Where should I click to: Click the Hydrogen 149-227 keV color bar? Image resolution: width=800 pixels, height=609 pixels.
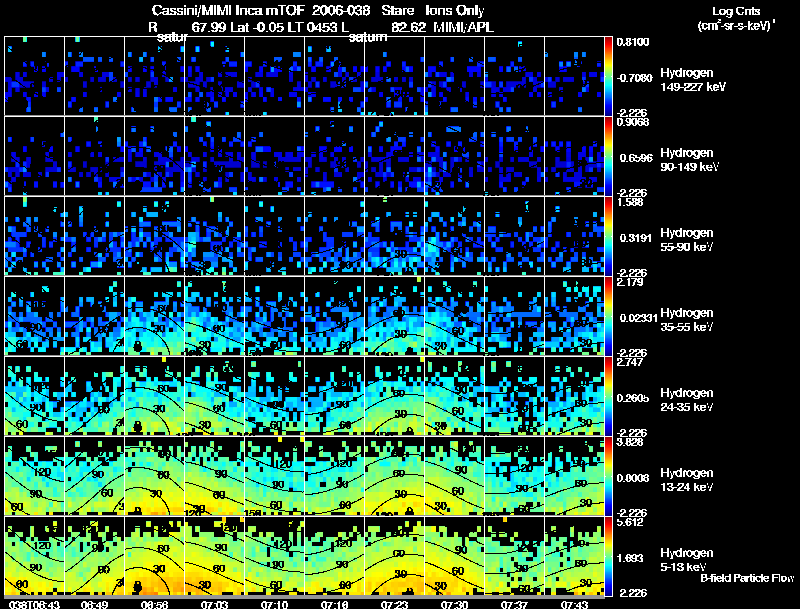[x=608, y=76]
